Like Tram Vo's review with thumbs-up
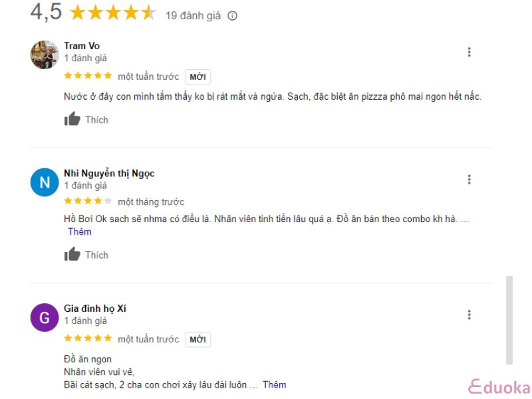This screenshot has height=399, width=532. pyautogui.click(x=86, y=119)
